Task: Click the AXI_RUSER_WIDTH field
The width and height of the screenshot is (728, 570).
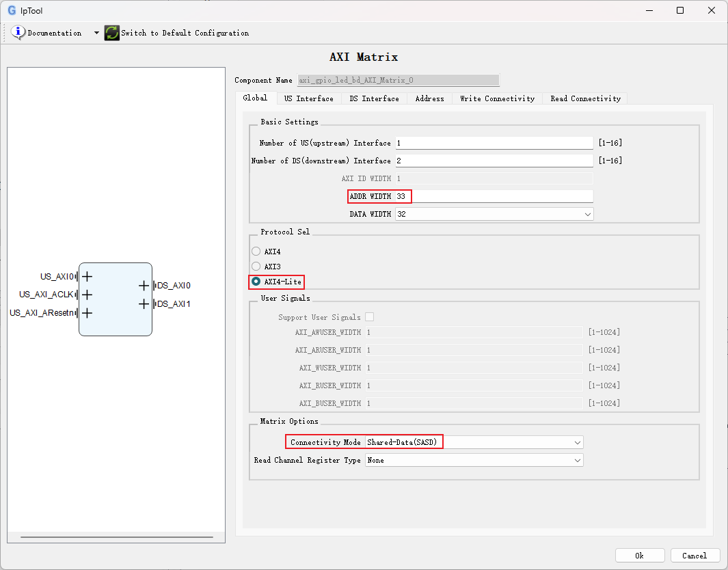Action: [474, 385]
